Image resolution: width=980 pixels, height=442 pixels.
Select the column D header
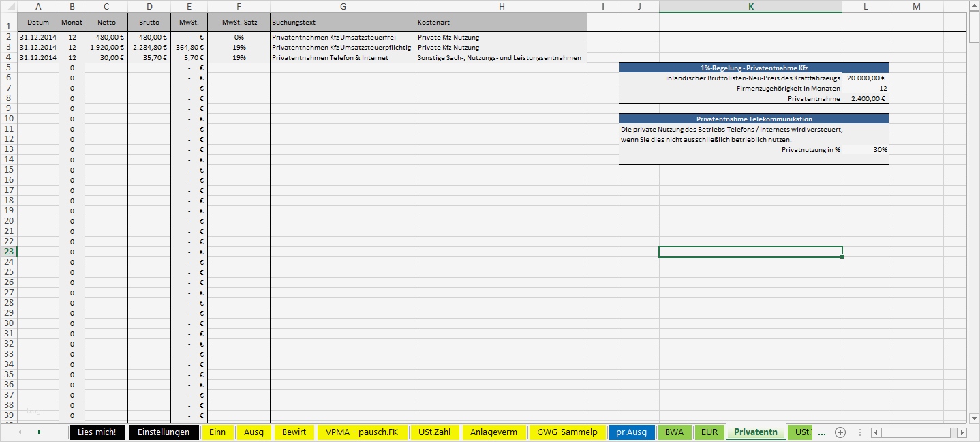(x=149, y=7)
